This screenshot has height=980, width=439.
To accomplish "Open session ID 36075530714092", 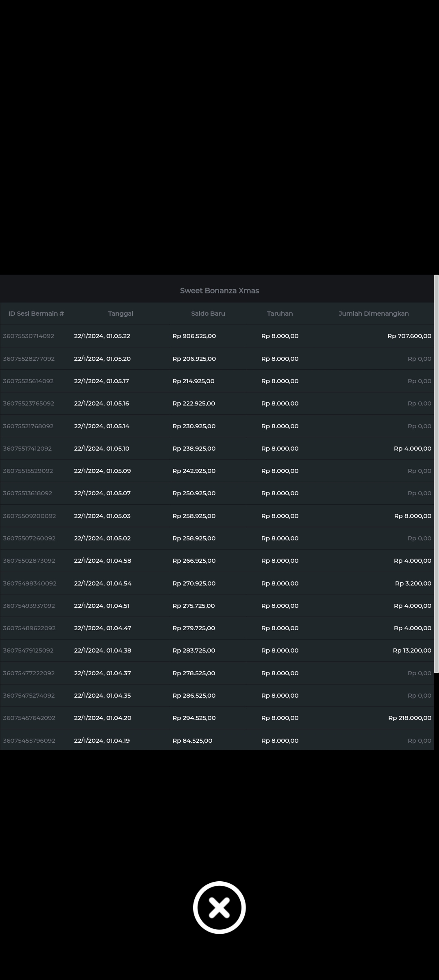I will (28, 336).
